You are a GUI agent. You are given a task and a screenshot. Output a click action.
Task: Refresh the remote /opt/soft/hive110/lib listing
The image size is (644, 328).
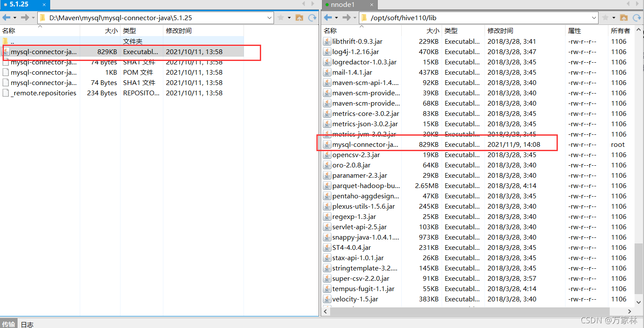[x=637, y=18]
